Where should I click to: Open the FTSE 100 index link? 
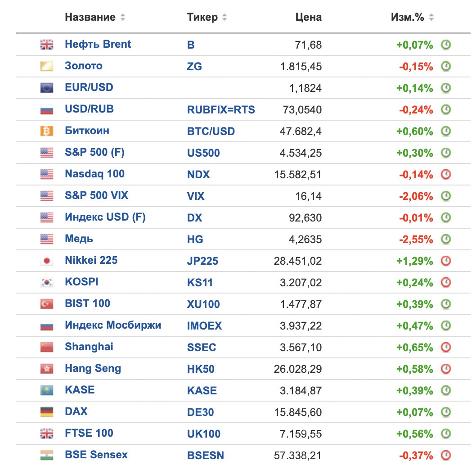[x=89, y=434]
